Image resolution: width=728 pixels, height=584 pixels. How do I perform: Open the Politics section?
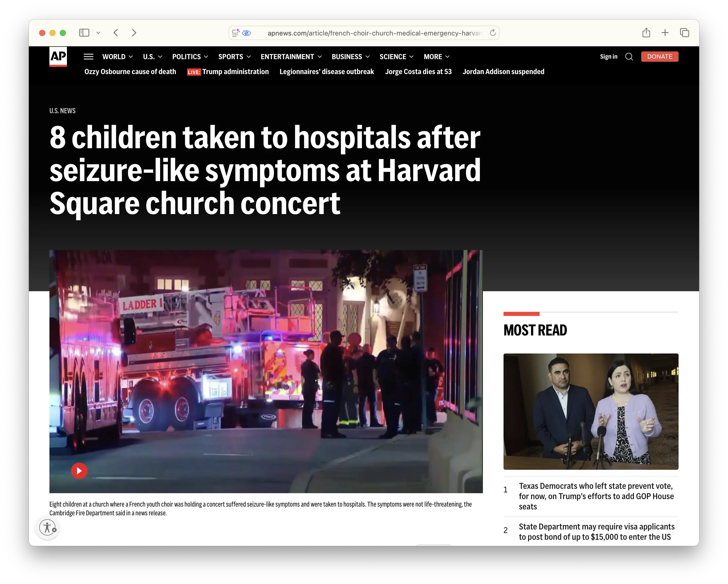(186, 57)
